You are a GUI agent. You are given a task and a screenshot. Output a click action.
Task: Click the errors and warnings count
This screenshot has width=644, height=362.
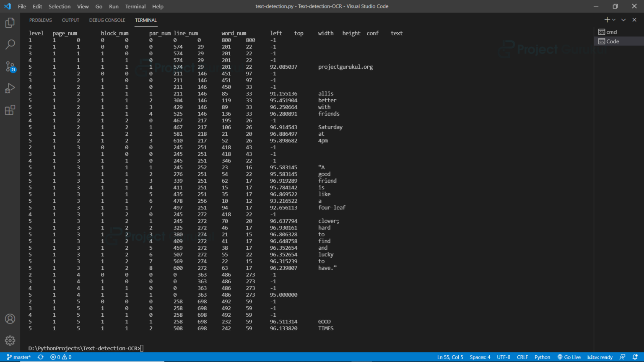pos(61,357)
